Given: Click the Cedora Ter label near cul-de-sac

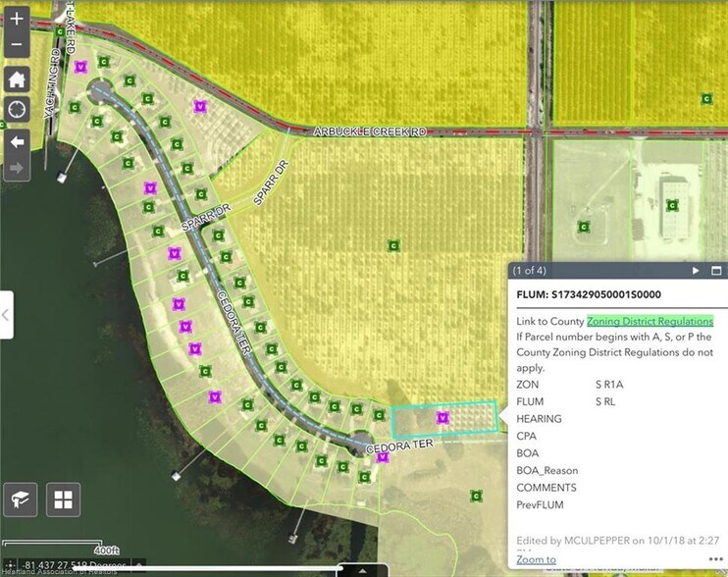Looking at the screenshot, I should tap(399, 446).
